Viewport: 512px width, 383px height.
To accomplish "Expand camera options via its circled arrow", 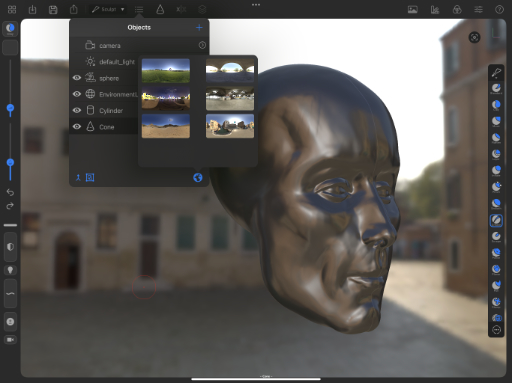I will (x=202, y=45).
